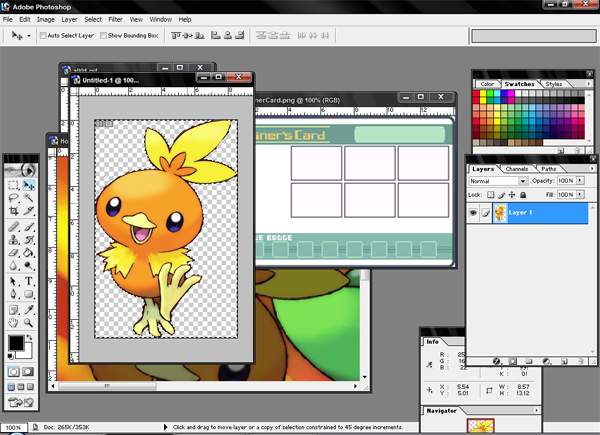Toggle lock position icon
The image size is (600, 435).
tap(512, 195)
